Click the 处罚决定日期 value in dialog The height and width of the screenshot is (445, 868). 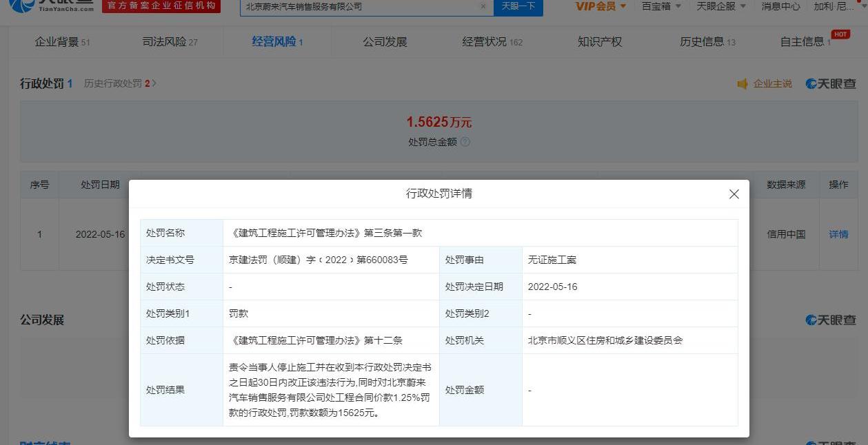click(553, 287)
